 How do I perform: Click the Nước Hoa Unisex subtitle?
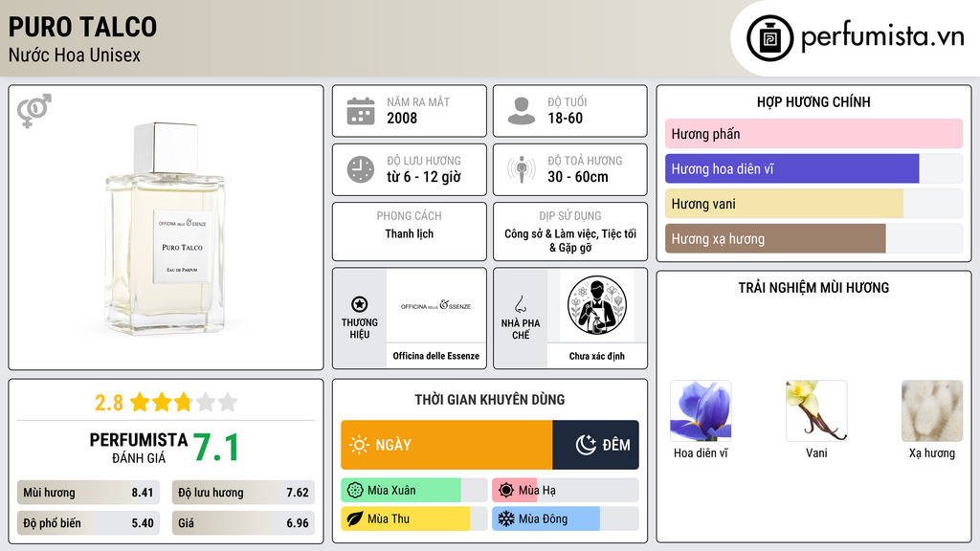[x=75, y=55]
